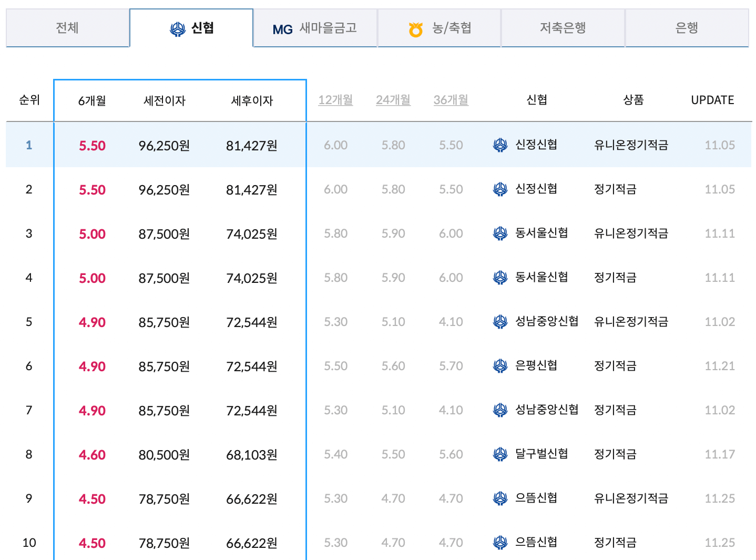Image resolution: width=756 pixels, height=560 pixels.
Task: Click the MG logo in 새마을금고 tab
Action: click(x=282, y=29)
